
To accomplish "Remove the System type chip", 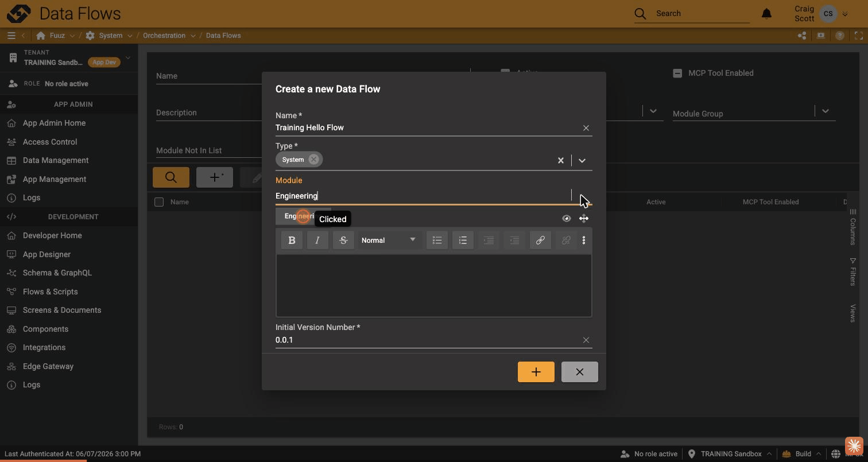I will (313, 160).
